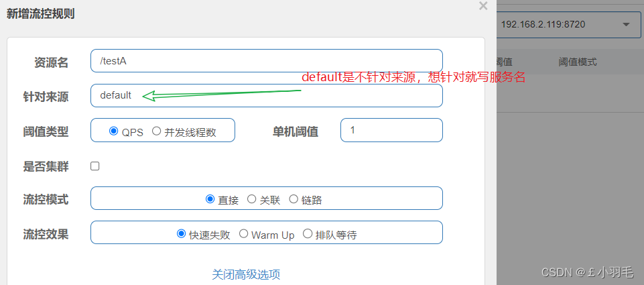Click the 针对来源 label
The height and width of the screenshot is (285, 644).
pyautogui.click(x=46, y=97)
